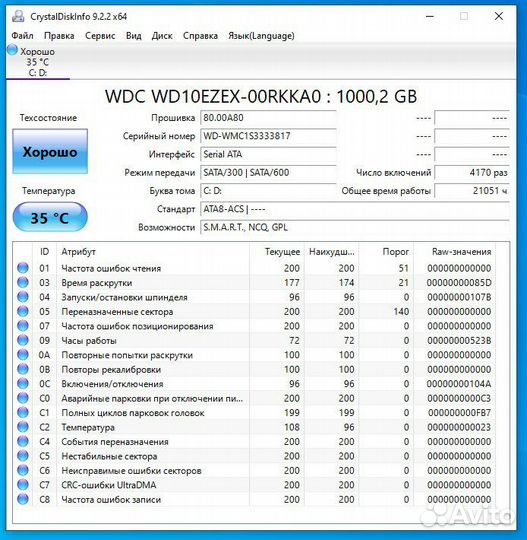This screenshot has height=540, width=527.
Task: Select the Частота ошибок позиционирования row
Action: coord(255,326)
